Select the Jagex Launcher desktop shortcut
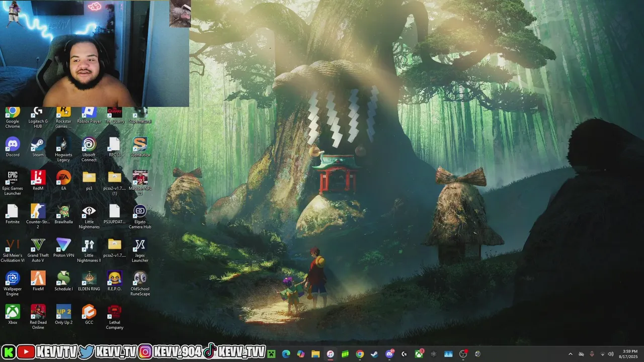Viewport: 644px width, 362px height. coord(140,250)
